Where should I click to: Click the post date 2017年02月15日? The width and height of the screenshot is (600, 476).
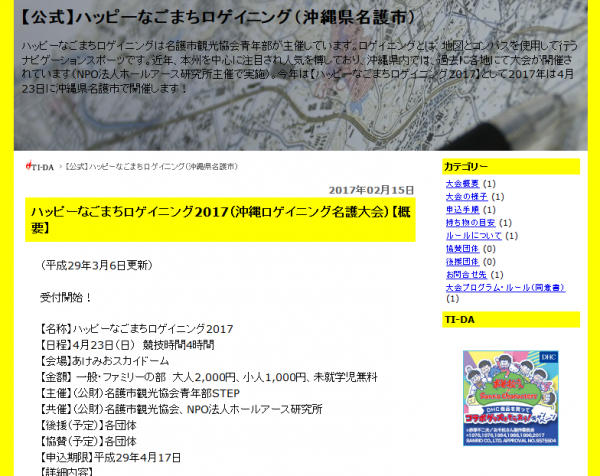(371, 190)
